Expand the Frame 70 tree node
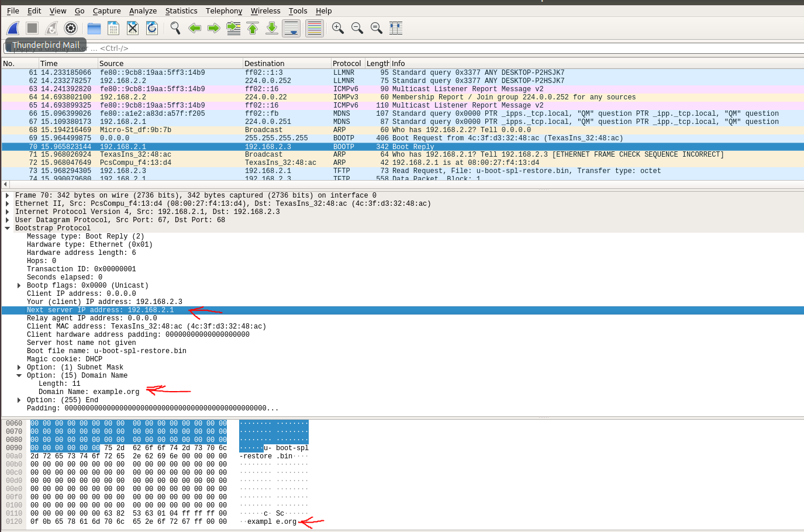804x532 pixels. [x=7, y=196]
